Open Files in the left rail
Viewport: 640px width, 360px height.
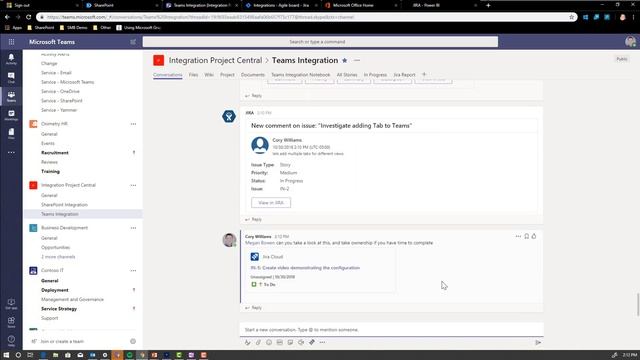11,133
